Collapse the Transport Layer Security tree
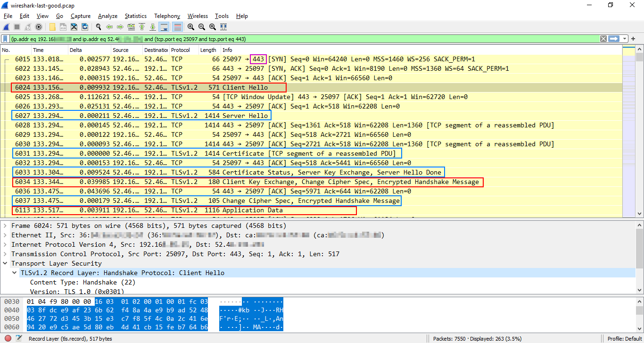The height and width of the screenshot is (343, 644). click(6, 263)
